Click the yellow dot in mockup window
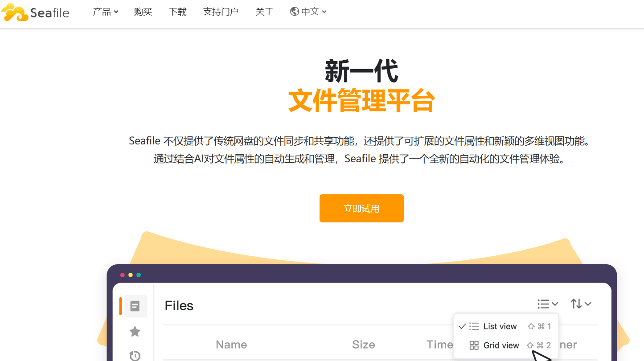 pyautogui.click(x=131, y=275)
